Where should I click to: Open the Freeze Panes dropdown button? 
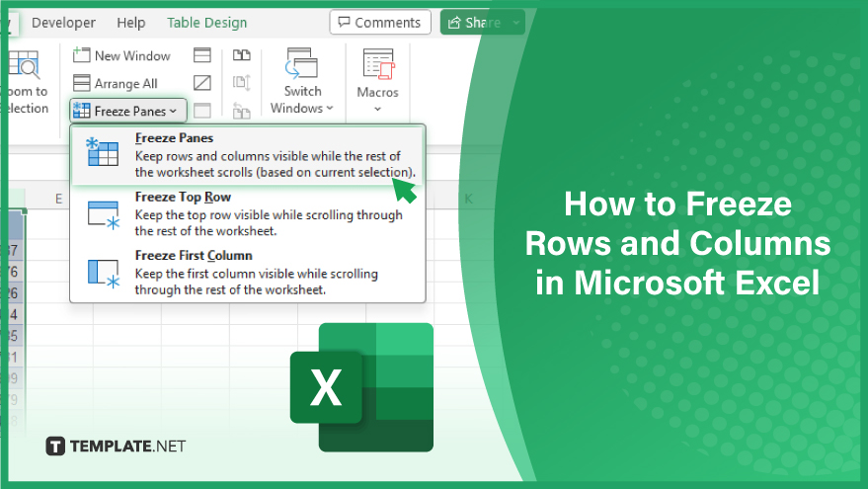click(128, 111)
